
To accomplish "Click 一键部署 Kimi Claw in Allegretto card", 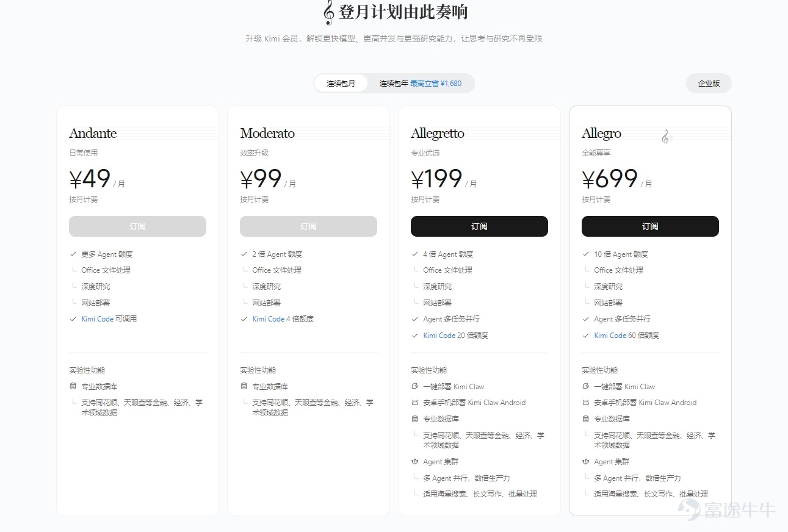I will point(454,386).
